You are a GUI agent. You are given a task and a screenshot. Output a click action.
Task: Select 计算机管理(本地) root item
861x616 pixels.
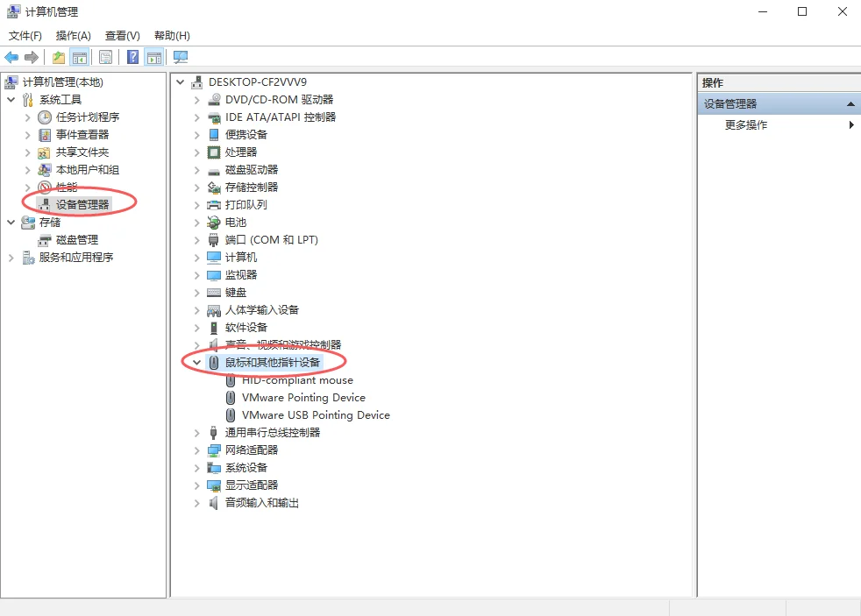point(62,82)
